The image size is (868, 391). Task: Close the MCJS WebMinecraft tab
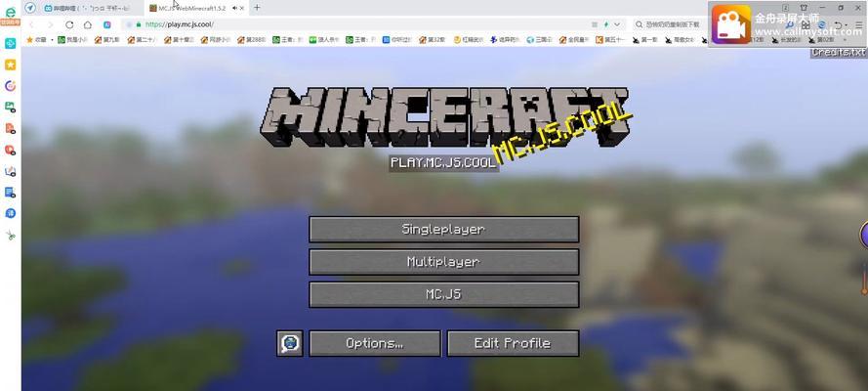click(242, 8)
